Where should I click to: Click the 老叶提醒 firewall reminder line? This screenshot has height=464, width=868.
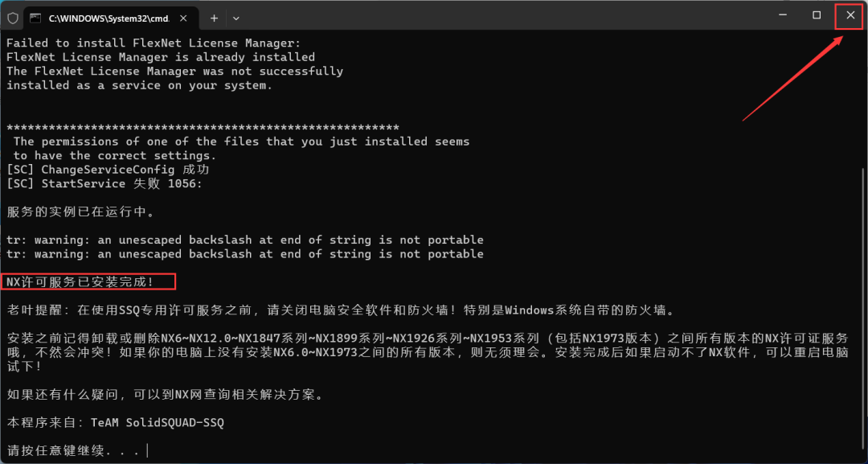[x=342, y=310]
